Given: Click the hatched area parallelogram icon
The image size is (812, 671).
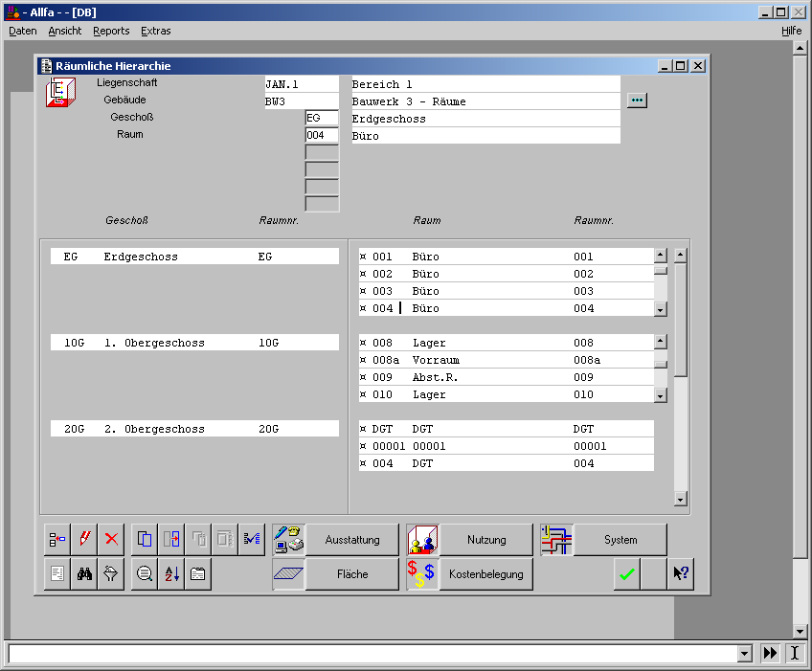Looking at the screenshot, I should (x=288, y=573).
